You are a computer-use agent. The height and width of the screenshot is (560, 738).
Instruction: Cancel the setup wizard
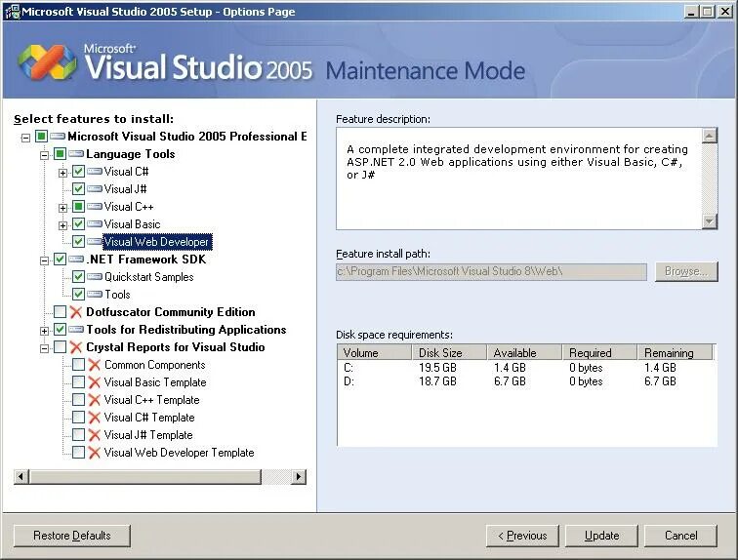click(680, 536)
